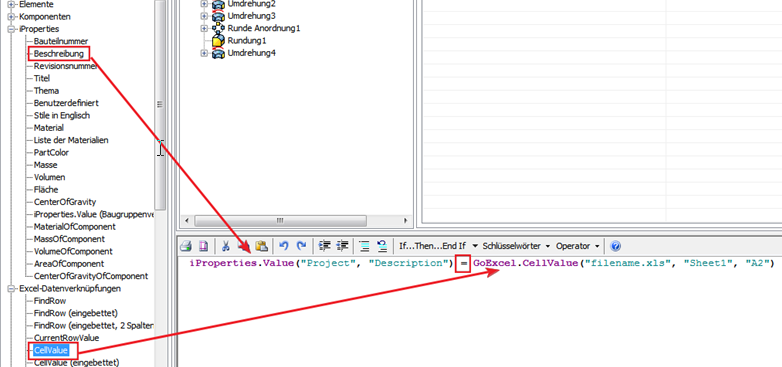The width and height of the screenshot is (782, 367).
Task: Select the CenterOfGravity snippet
Action: [x=65, y=202]
